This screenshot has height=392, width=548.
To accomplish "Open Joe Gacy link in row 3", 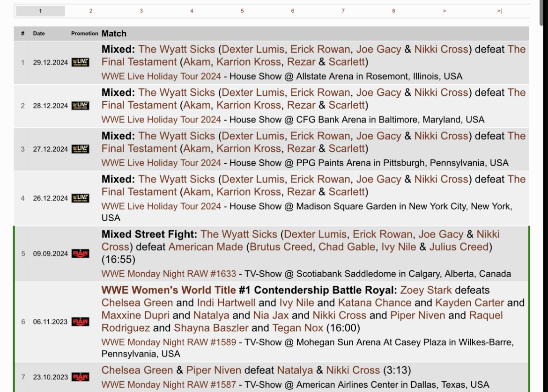I will pos(378,136).
